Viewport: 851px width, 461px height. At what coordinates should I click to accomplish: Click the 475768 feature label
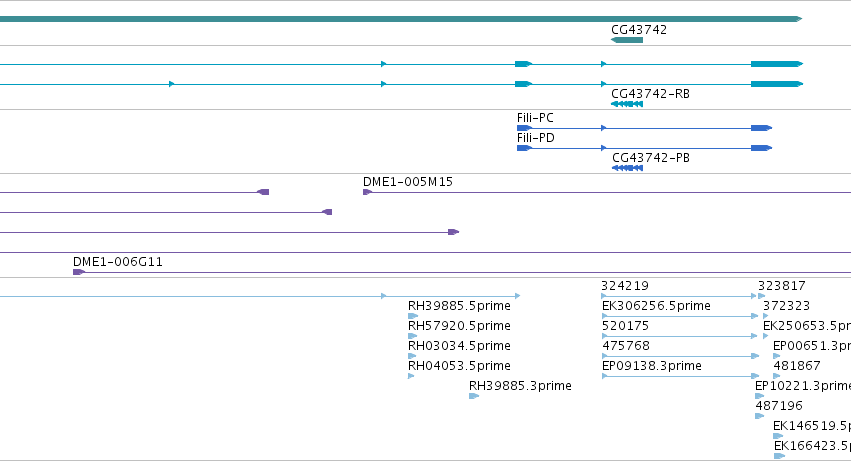click(x=626, y=346)
